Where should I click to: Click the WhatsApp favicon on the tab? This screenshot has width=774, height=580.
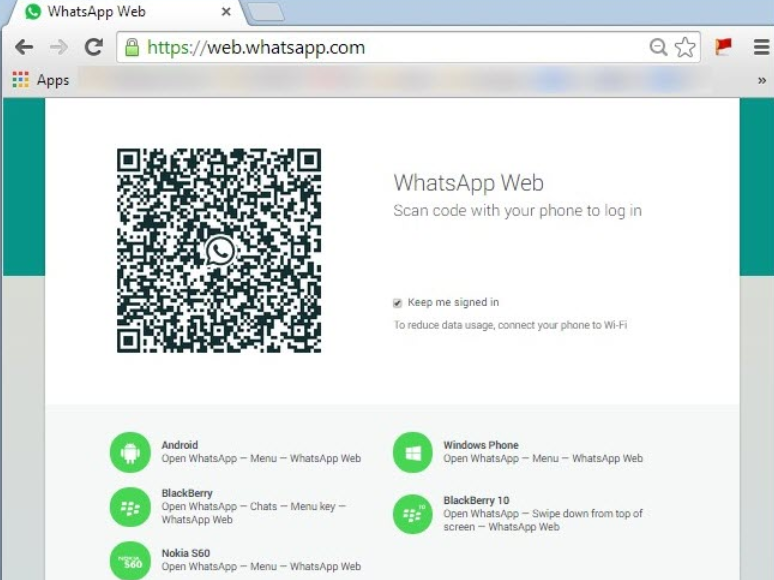click(33, 11)
